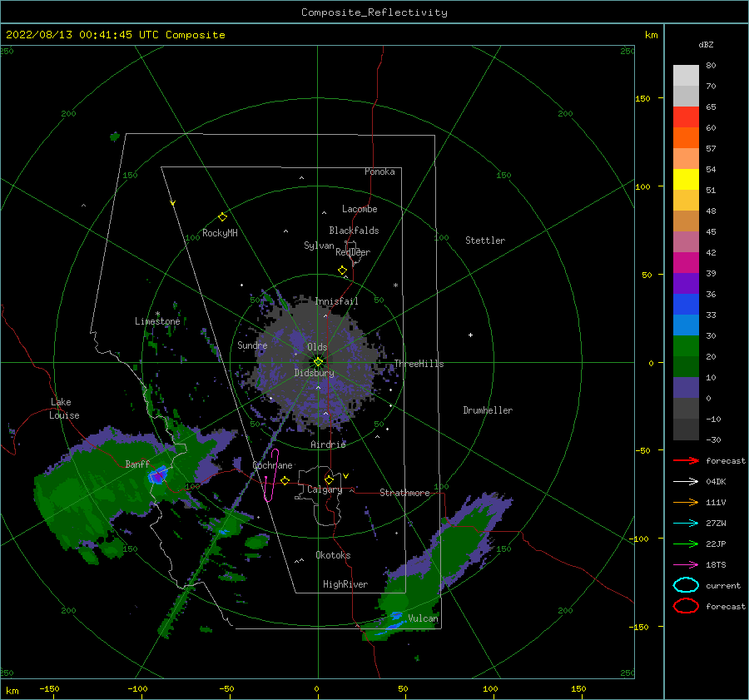Pick the magenta 39-42 dBZ swatch
The height and width of the screenshot is (700, 749).
686,262
